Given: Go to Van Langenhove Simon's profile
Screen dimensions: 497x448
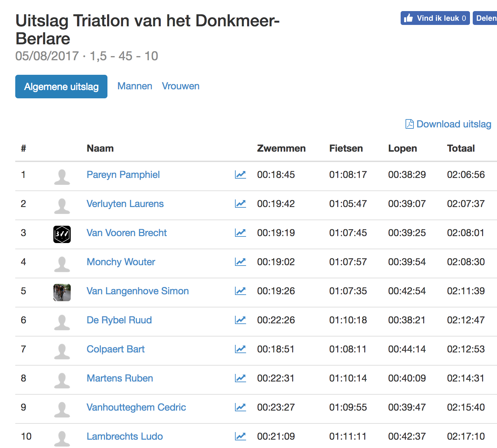Looking at the screenshot, I should (x=138, y=291).
